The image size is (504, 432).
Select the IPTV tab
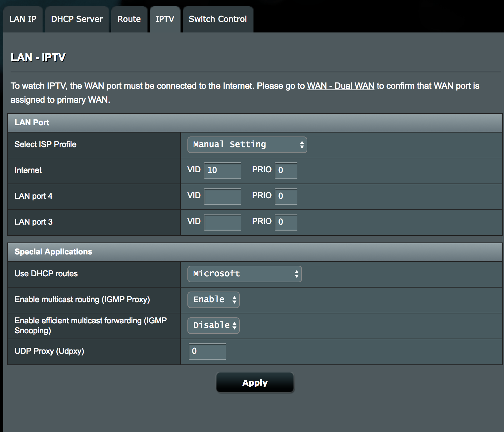pos(165,19)
